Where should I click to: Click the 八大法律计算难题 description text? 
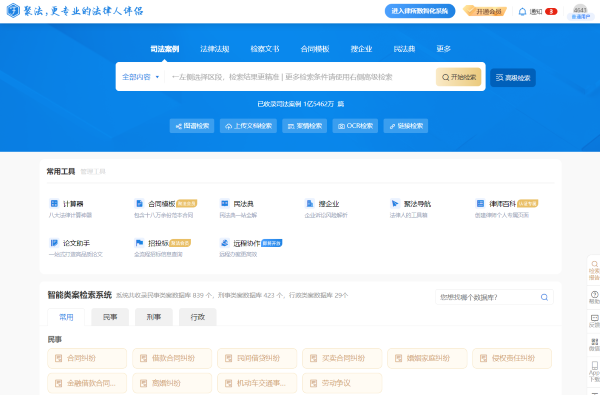pyautogui.click(x=70, y=215)
